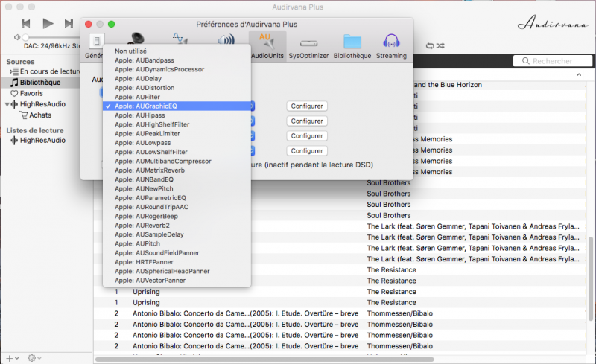Collapse the HighResAudio source triangle
This screenshot has height=364, width=596.
pos(7,104)
